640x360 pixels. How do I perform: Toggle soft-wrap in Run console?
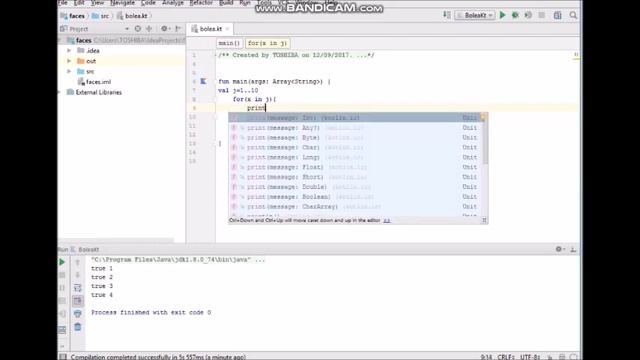(x=78, y=288)
